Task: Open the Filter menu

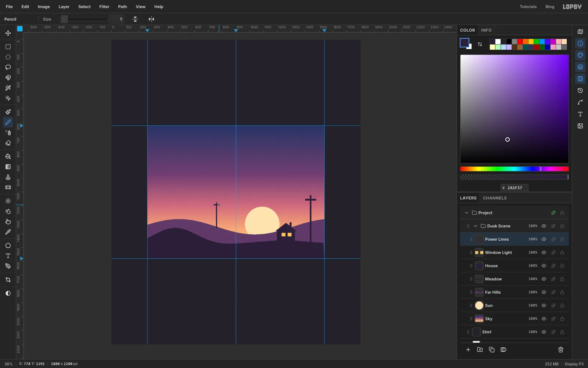Action: pyautogui.click(x=104, y=7)
